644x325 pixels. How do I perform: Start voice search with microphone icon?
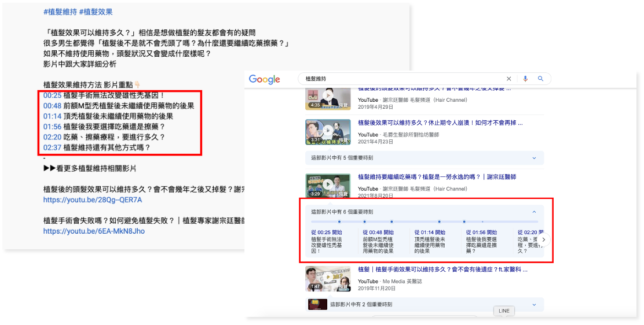coord(525,79)
